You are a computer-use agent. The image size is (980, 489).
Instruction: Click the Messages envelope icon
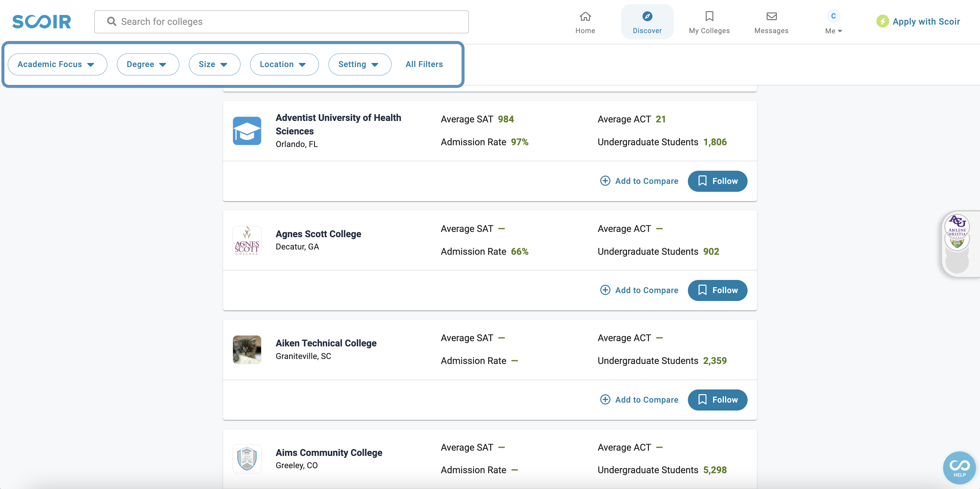(771, 16)
